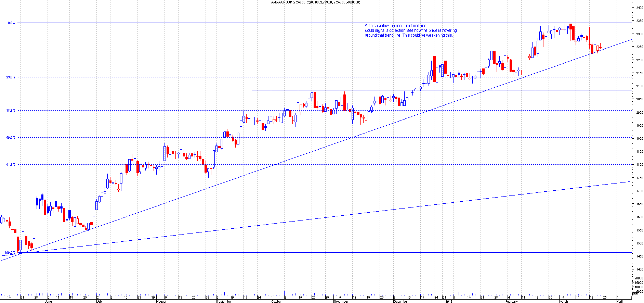Click the 20000 volume axis label
644x303 pixels.
639,279
